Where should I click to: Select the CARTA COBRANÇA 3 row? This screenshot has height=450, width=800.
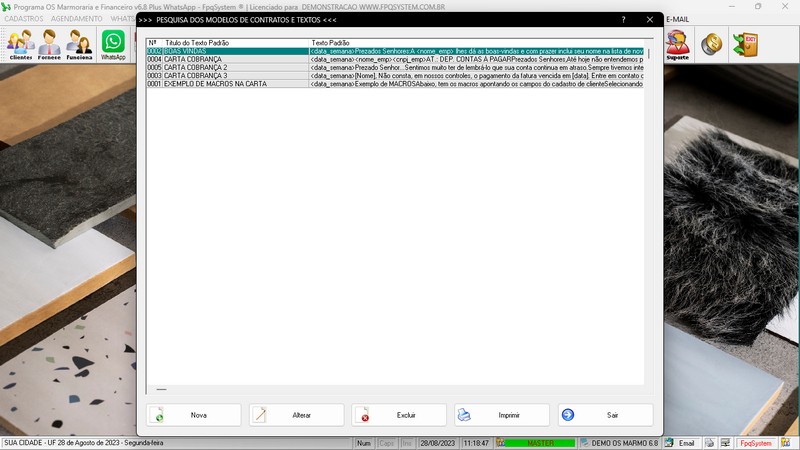point(395,76)
